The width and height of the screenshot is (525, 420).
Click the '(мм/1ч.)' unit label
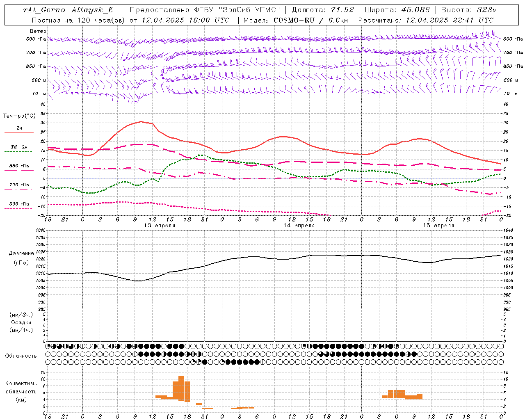[x=21, y=330]
